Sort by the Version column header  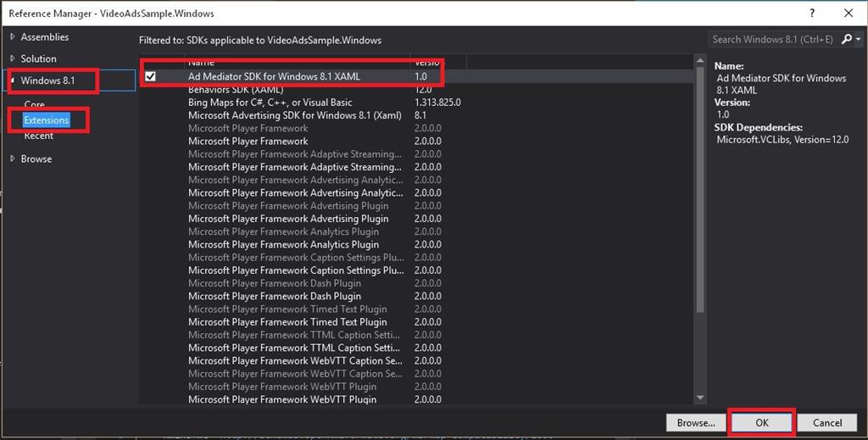coord(438,62)
